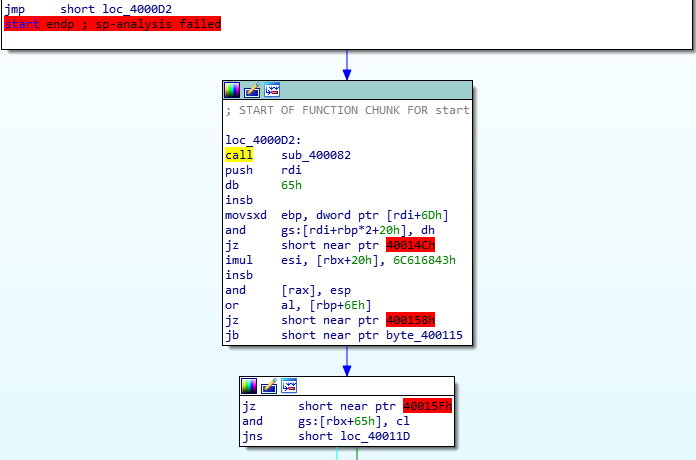696x460 pixels.
Task: Click edit pencil icon in bottom jz node
Action: 269,386
